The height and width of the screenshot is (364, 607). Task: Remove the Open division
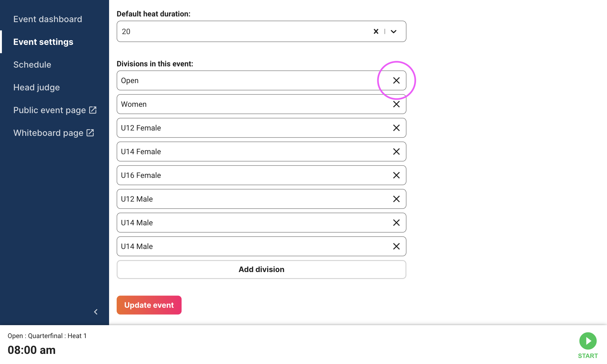pyautogui.click(x=396, y=81)
